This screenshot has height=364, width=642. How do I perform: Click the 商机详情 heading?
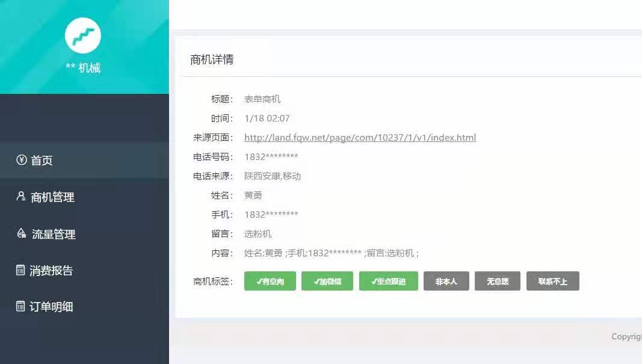click(212, 60)
